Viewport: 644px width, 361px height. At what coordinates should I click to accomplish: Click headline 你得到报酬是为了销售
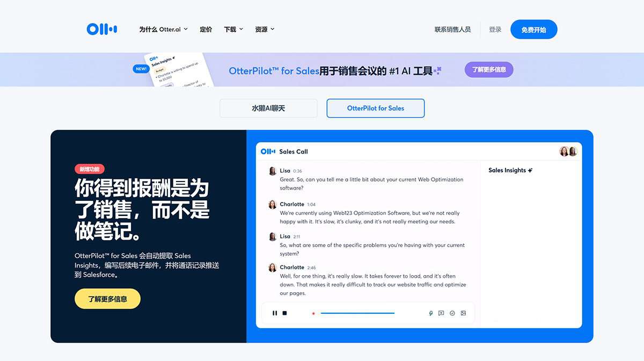pos(142,210)
